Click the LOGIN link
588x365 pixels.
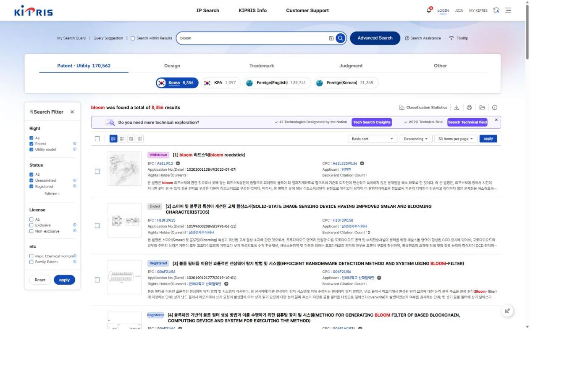[443, 11]
